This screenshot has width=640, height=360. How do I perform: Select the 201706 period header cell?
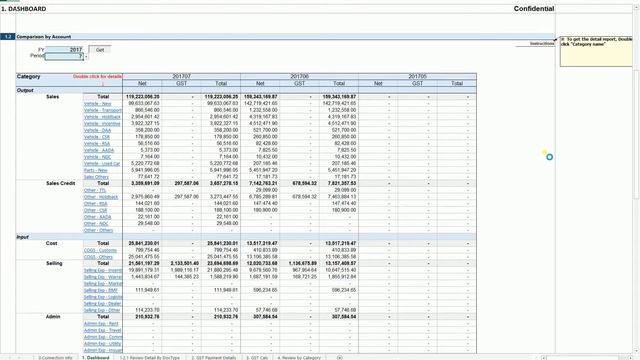pos(300,76)
